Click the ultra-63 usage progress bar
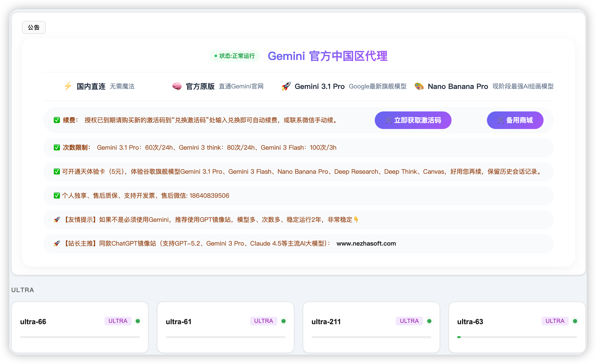This screenshot has height=364, width=596. pos(517,337)
